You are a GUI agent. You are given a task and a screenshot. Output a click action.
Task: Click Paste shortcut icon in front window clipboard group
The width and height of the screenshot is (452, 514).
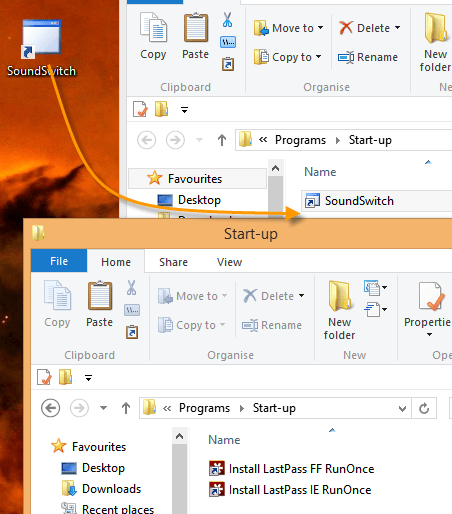pyautogui.click(x=132, y=332)
